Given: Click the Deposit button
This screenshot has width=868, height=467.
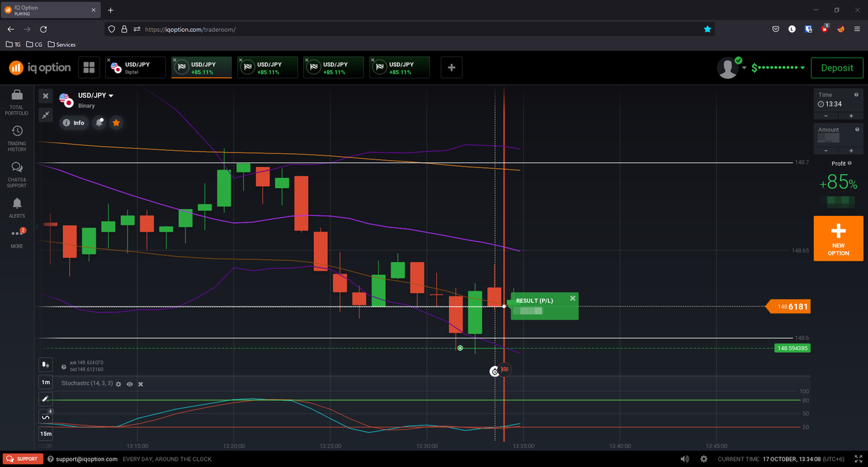Looking at the screenshot, I should click(x=837, y=68).
